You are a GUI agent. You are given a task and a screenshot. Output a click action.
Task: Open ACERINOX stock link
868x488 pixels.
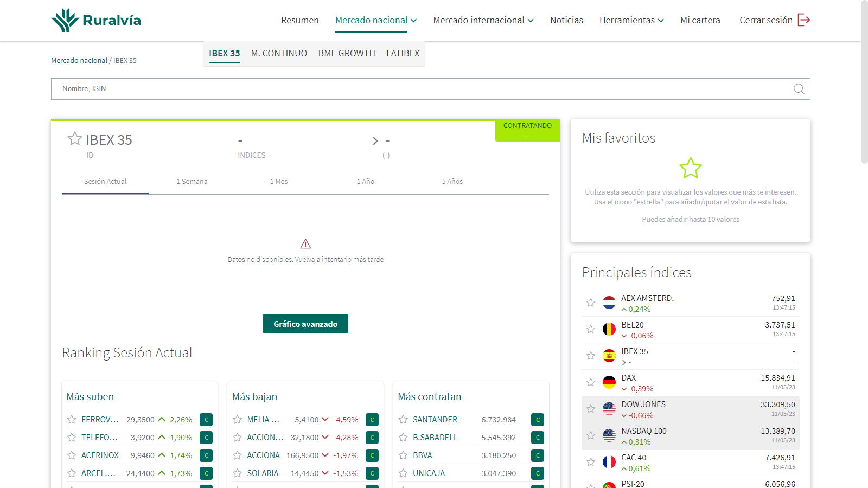[x=100, y=455]
